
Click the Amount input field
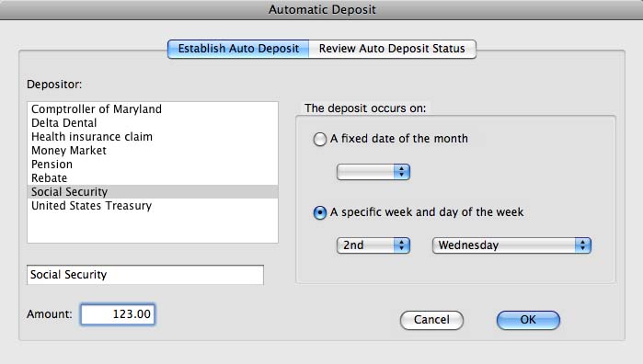click(118, 314)
